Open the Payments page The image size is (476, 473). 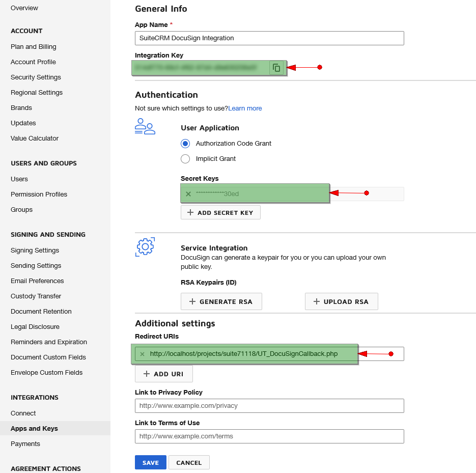point(25,444)
